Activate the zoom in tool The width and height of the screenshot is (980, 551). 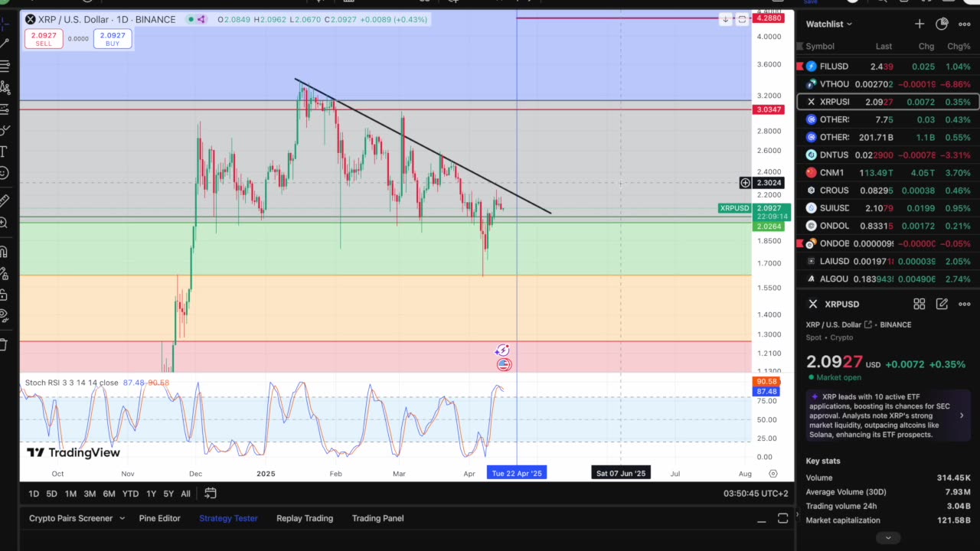click(x=4, y=223)
